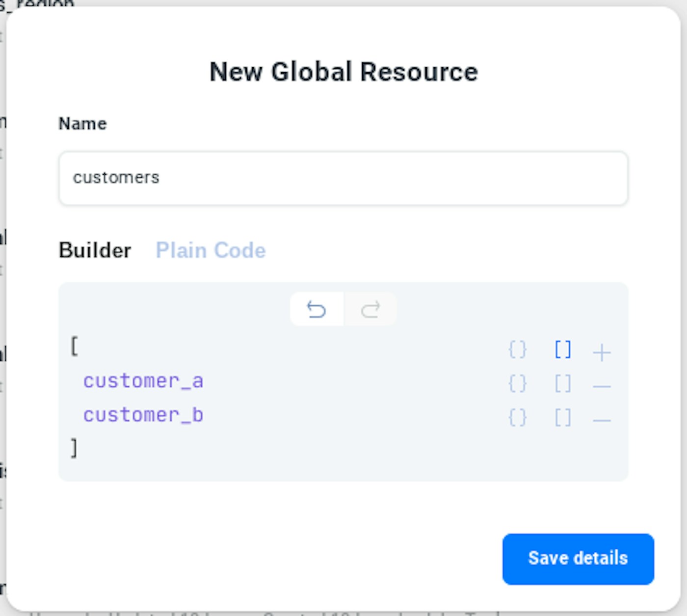
Task: Click the New Global Resource heading
Action: click(x=343, y=72)
